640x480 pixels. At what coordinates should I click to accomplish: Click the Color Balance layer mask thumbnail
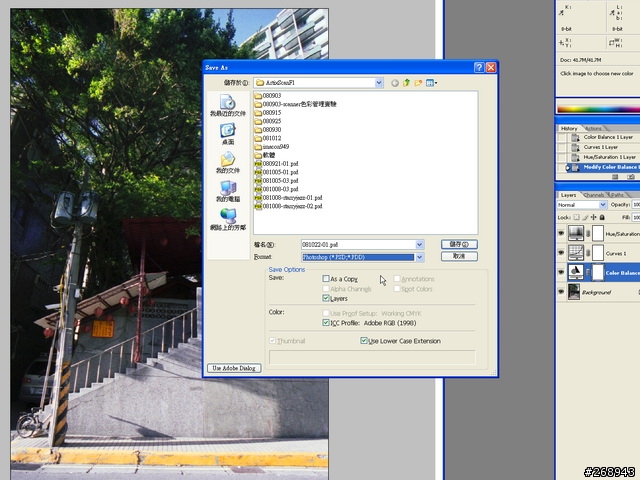tap(598, 272)
